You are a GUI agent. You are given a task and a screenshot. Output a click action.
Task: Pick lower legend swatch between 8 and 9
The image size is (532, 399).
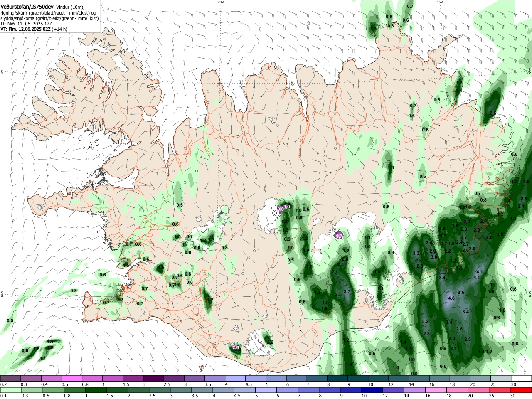click(330, 390)
